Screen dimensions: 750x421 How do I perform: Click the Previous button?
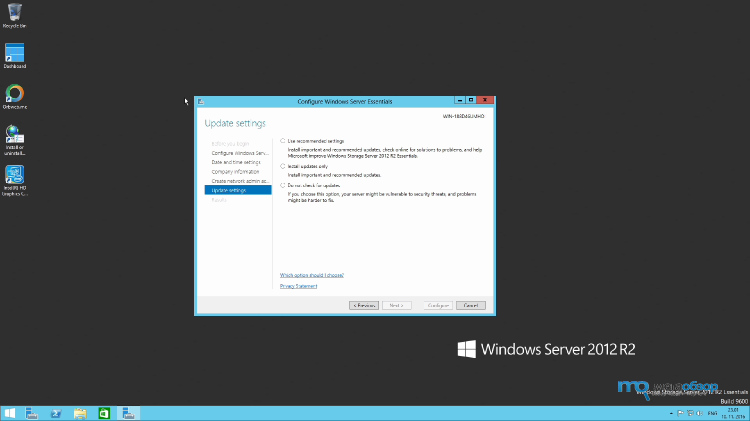click(x=364, y=305)
